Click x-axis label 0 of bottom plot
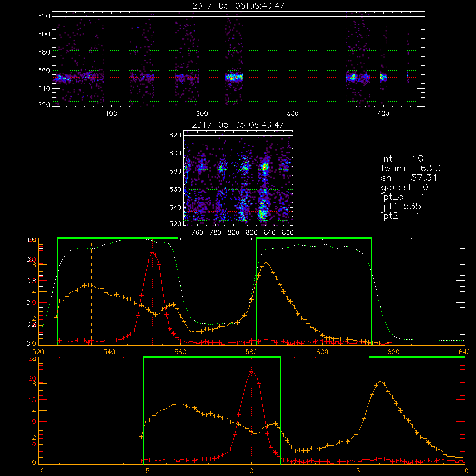This screenshot has height=476, width=476. point(251,471)
